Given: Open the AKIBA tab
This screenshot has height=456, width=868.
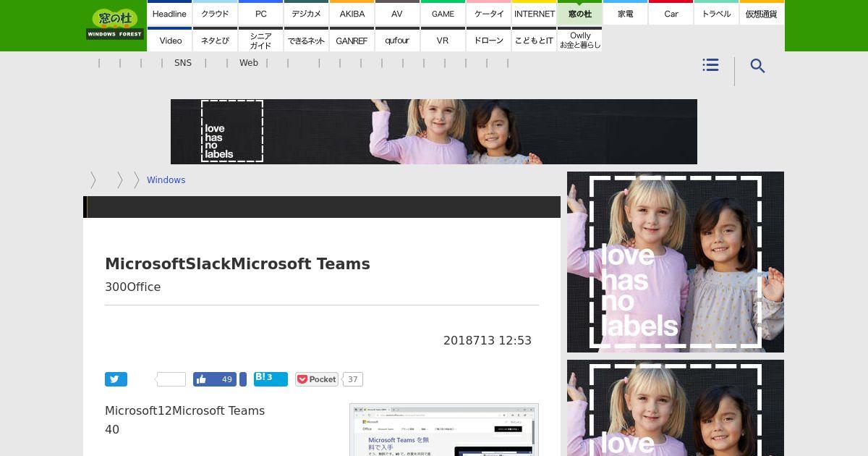Looking at the screenshot, I should click(352, 13).
